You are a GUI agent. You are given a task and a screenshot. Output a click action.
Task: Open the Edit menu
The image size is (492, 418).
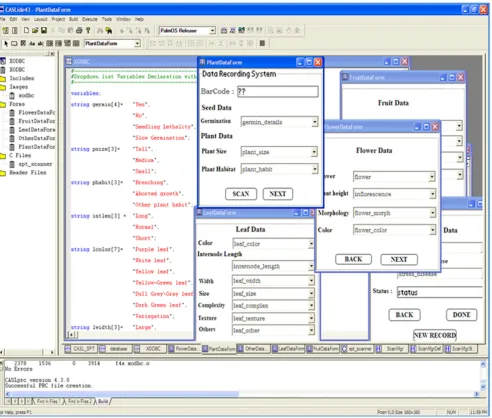13,19
